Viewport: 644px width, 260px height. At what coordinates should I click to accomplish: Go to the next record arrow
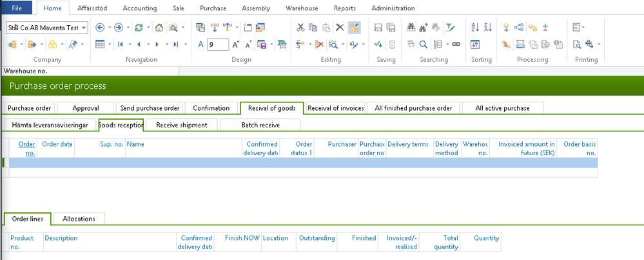pos(157,44)
